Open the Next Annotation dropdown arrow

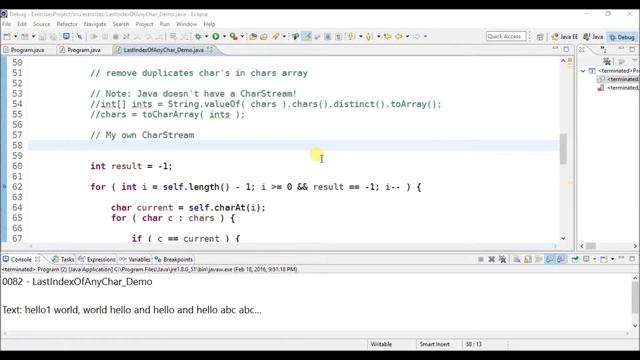tap(360, 36)
